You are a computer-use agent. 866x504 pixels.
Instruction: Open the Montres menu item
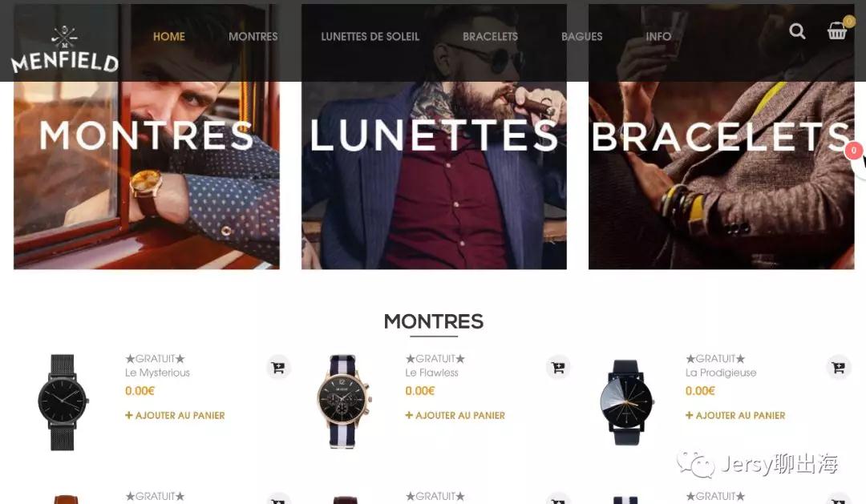(253, 36)
